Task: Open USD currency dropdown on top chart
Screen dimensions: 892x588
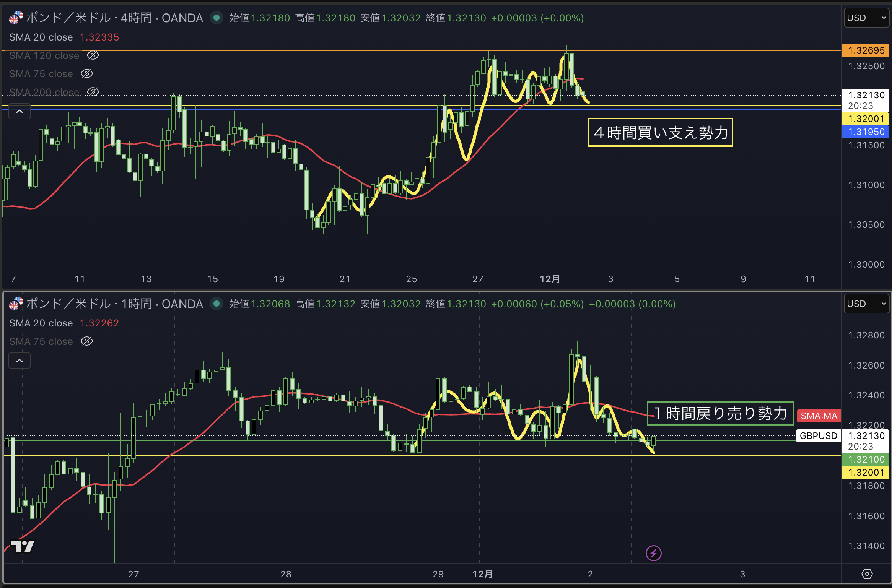Action: tap(866, 18)
